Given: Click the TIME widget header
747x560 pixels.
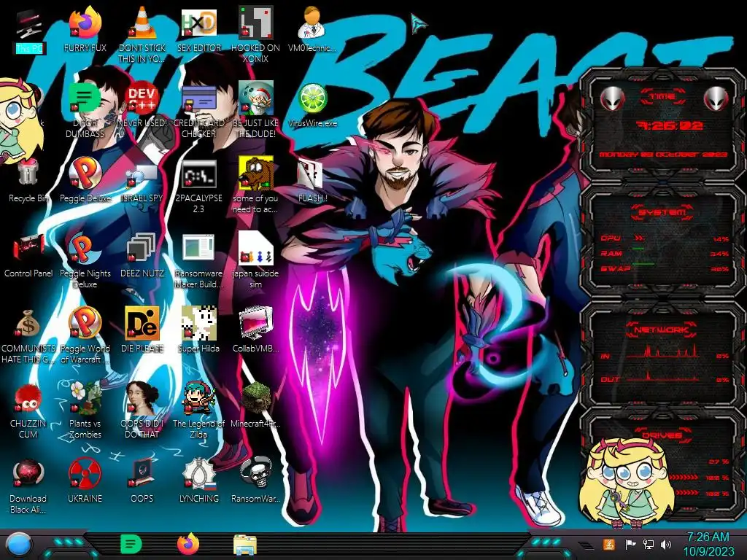Looking at the screenshot, I should (662, 96).
